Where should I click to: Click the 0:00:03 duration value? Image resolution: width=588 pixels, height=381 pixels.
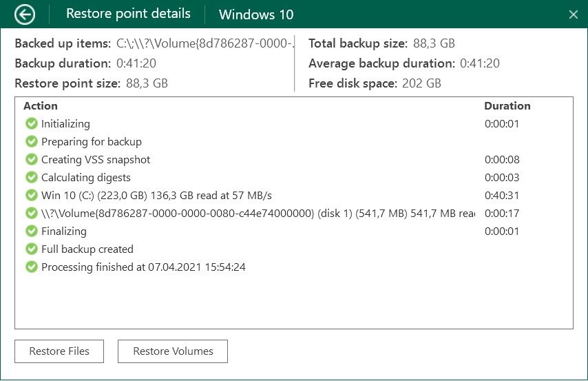pyautogui.click(x=502, y=178)
